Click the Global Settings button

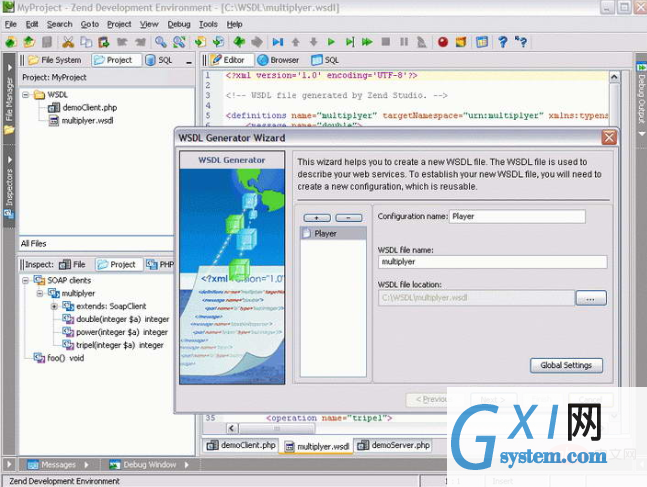pyautogui.click(x=566, y=365)
